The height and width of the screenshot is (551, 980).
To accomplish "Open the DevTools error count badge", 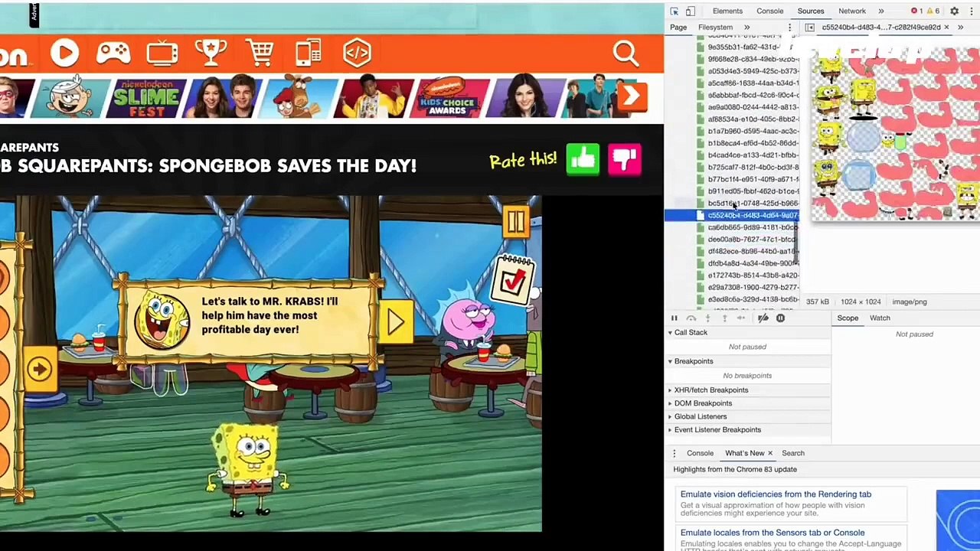I will coord(916,11).
